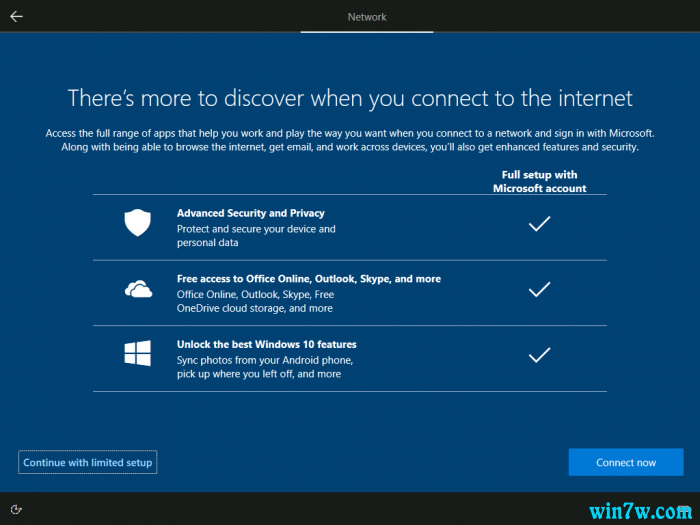700x525 pixels.
Task: Click 'Protect and secure your device' description
Action: pos(256,236)
